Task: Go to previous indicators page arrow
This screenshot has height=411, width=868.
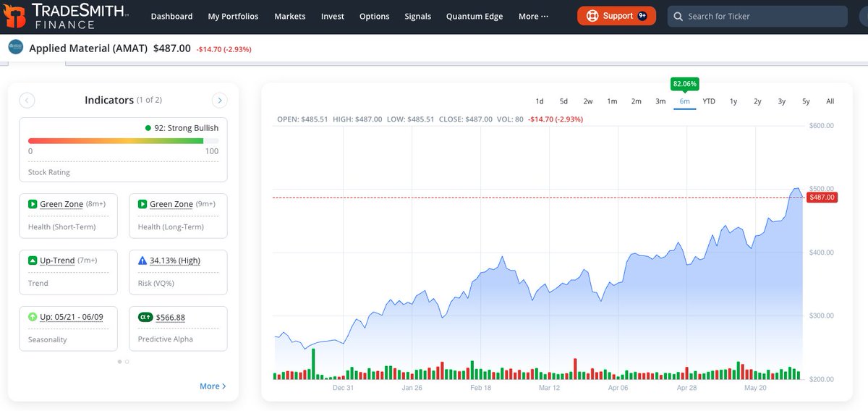Action: point(27,101)
